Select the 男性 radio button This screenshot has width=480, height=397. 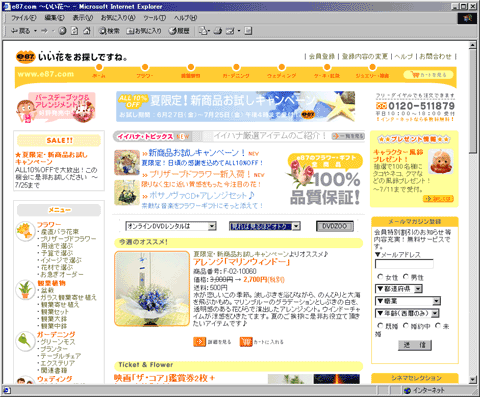406,277
